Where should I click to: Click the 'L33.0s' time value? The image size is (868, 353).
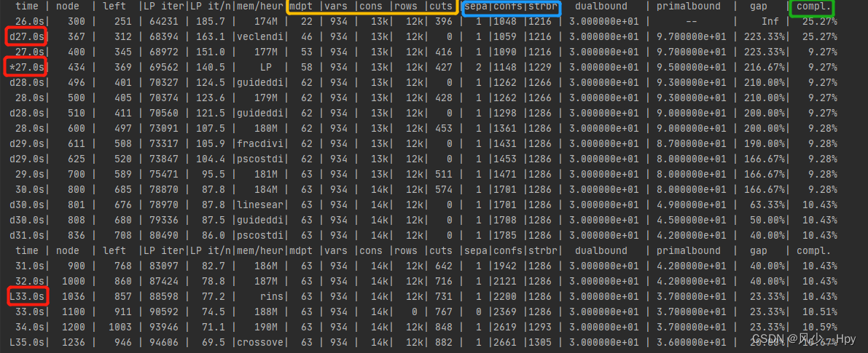[26, 297]
